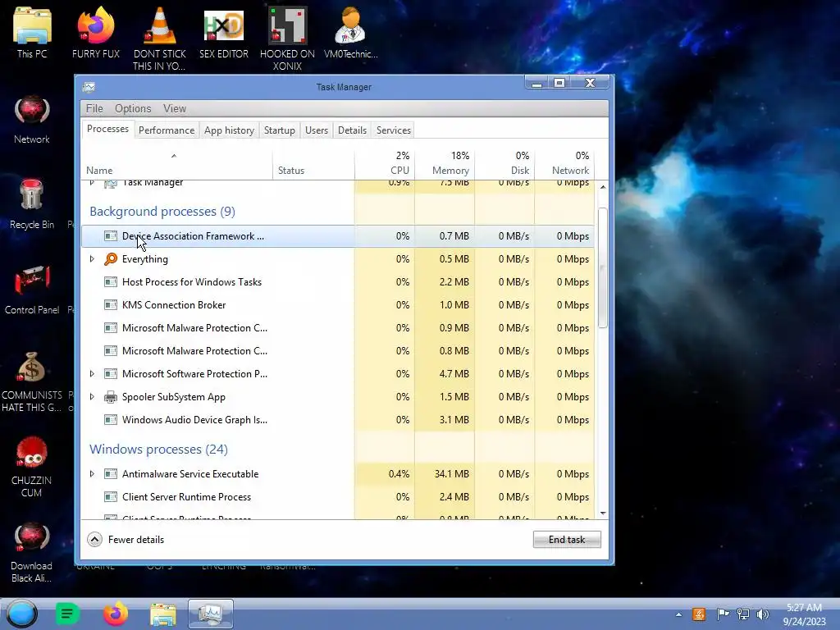Click the orange tray application icon
The height and width of the screenshot is (630, 840).
coord(699,614)
